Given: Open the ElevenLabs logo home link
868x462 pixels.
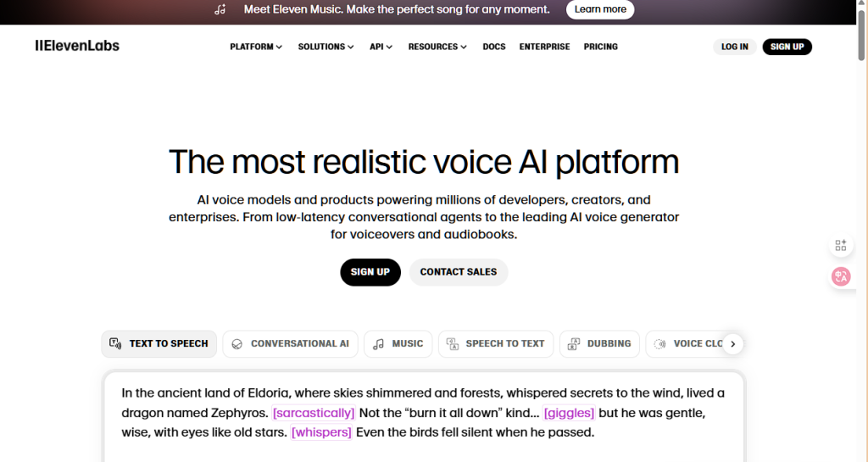Looking at the screenshot, I should [x=77, y=46].
